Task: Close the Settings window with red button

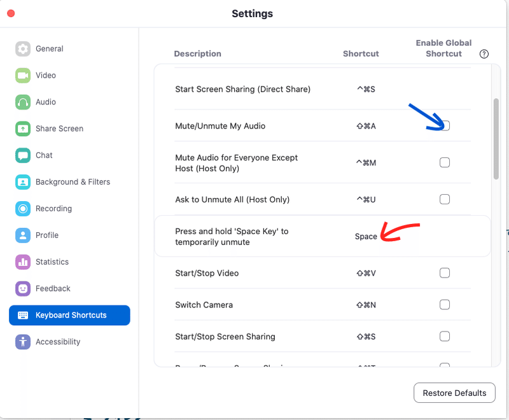Action: click(x=11, y=13)
